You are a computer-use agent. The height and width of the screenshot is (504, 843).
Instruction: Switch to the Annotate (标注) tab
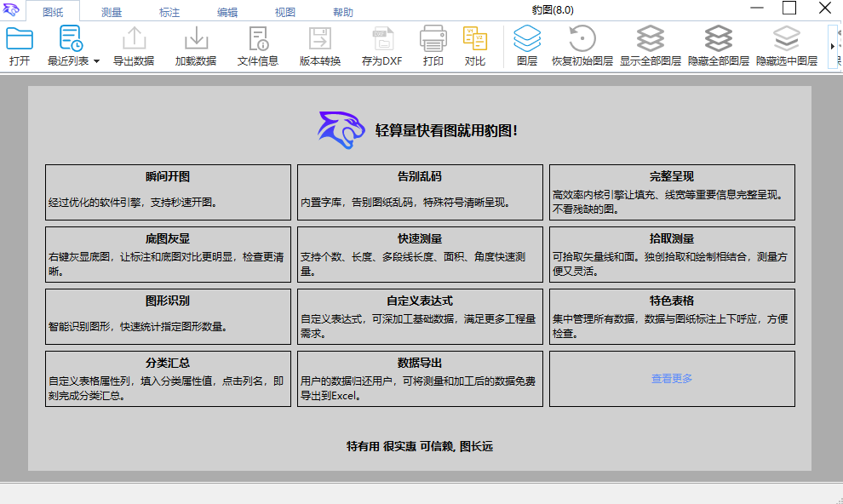click(169, 13)
